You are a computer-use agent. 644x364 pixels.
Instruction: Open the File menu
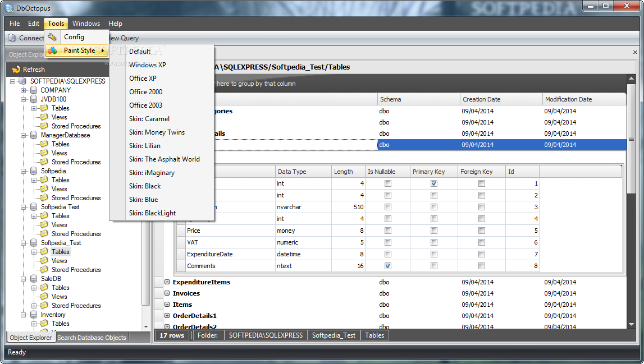click(x=15, y=24)
